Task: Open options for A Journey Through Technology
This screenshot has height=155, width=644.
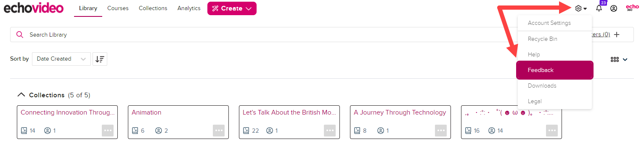Action: pyautogui.click(x=441, y=131)
